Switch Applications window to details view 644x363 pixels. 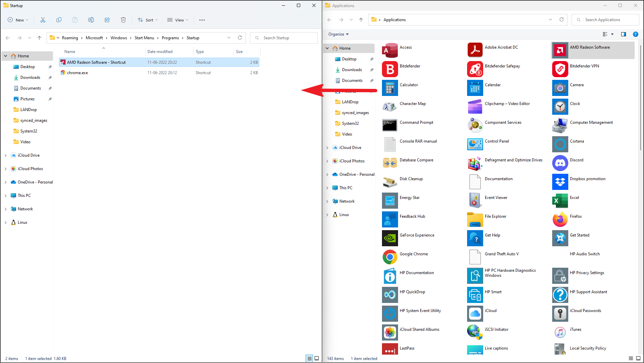pyautogui.click(x=631, y=358)
